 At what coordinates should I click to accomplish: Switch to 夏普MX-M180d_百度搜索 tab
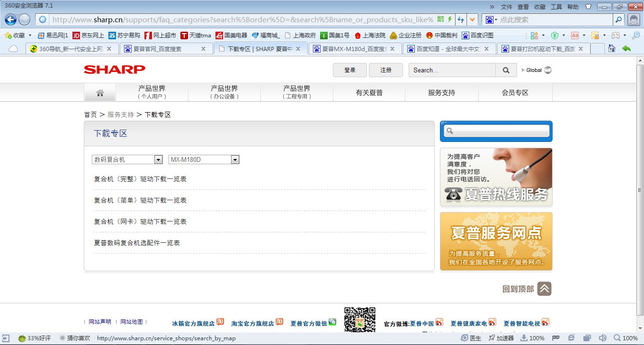click(x=355, y=49)
